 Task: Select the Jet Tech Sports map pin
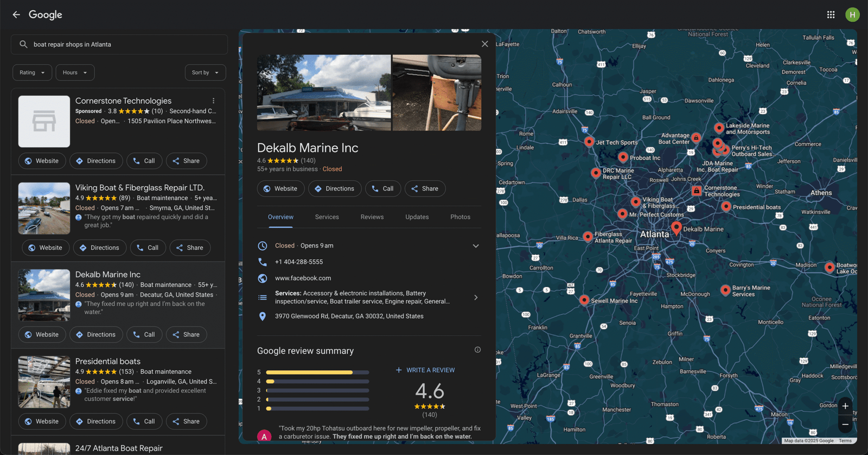[589, 141]
